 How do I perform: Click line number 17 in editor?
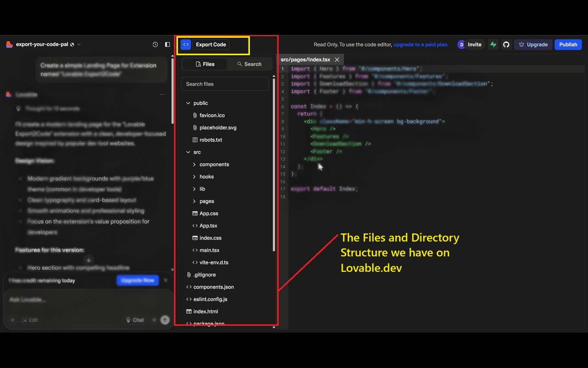click(x=282, y=189)
